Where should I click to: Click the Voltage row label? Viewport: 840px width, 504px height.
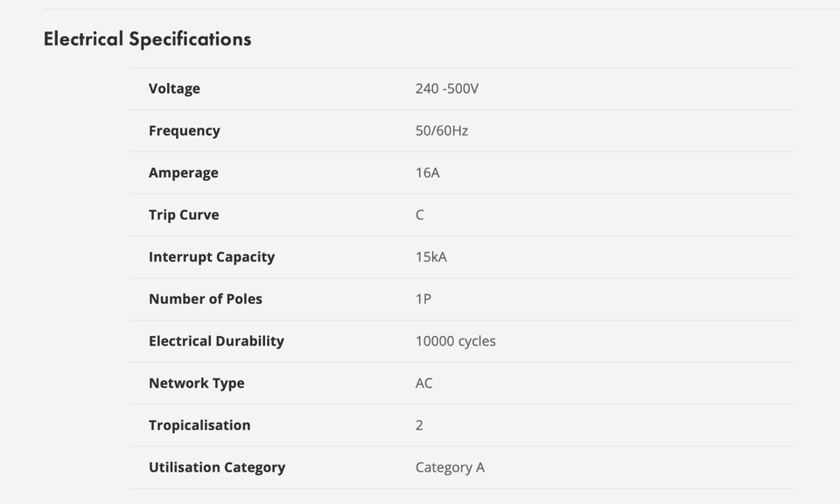(174, 88)
